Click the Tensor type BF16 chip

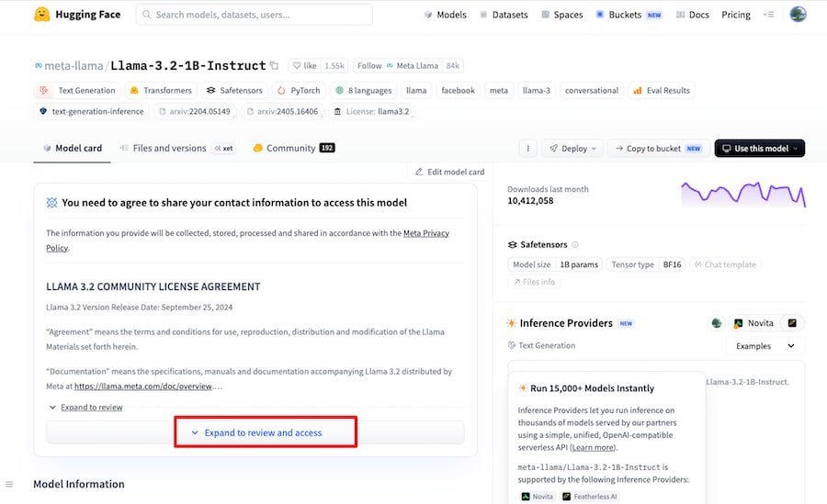point(646,264)
